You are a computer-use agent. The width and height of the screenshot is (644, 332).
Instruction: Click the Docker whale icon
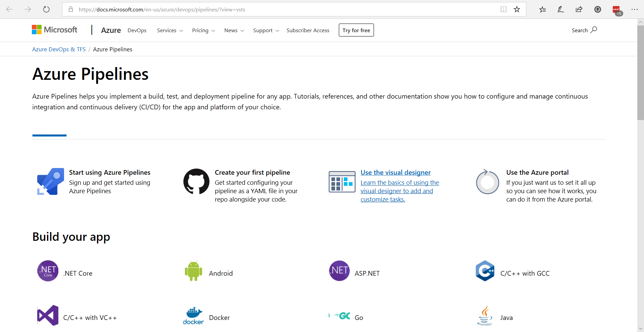[x=194, y=316]
